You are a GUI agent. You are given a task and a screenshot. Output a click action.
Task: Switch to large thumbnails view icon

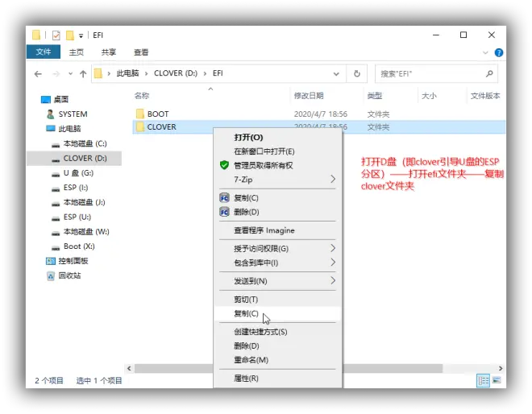click(497, 380)
